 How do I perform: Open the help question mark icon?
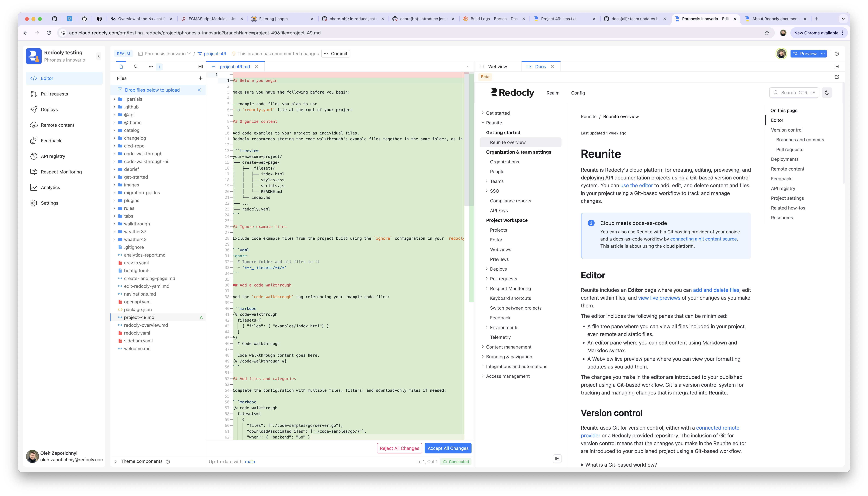click(x=837, y=54)
